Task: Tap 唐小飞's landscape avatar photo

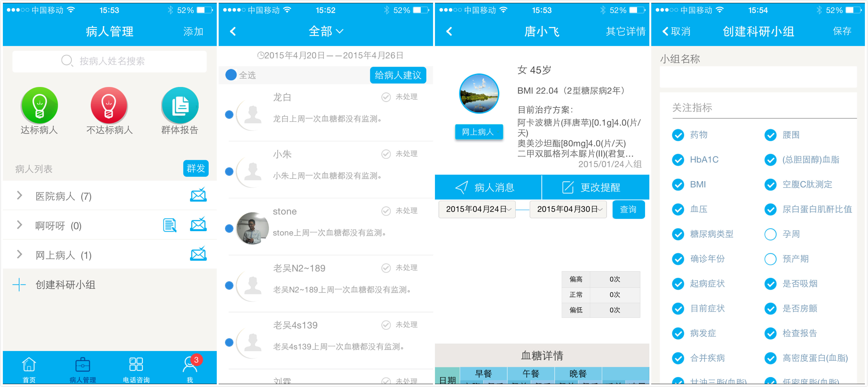Action: click(479, 93)
